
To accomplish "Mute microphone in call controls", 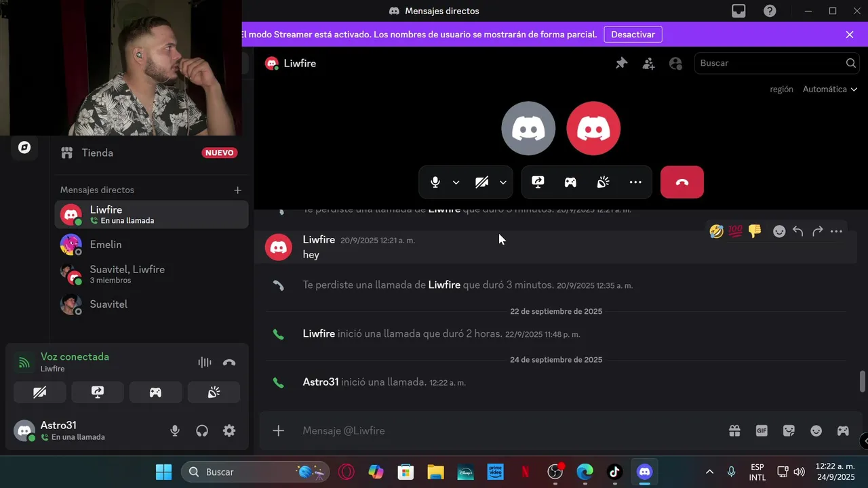I will coord(435,182).
